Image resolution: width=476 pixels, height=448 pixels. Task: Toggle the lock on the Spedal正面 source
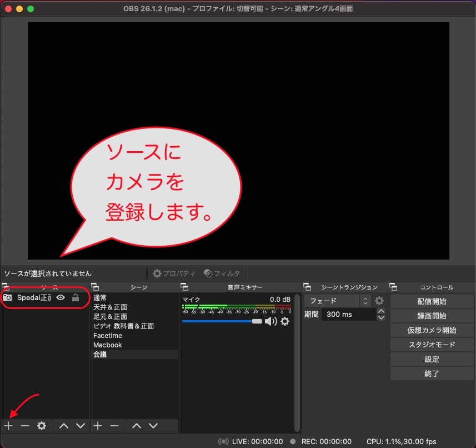coord(76,298)
